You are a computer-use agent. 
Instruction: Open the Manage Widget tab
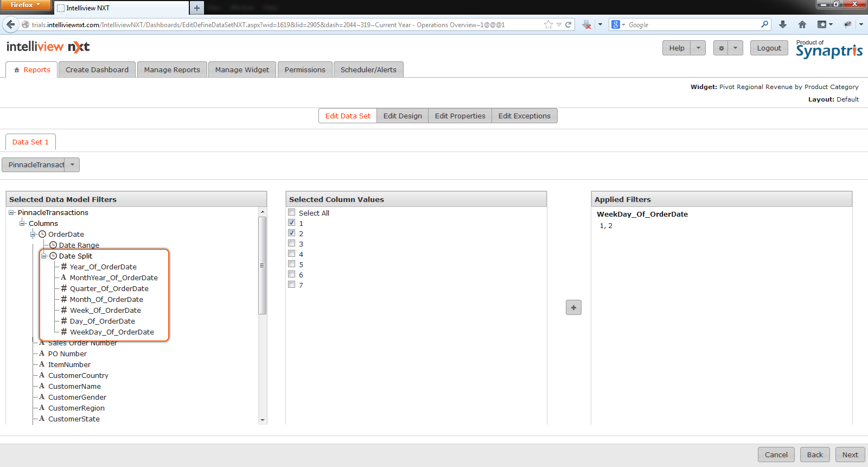(x=242, y=70)
